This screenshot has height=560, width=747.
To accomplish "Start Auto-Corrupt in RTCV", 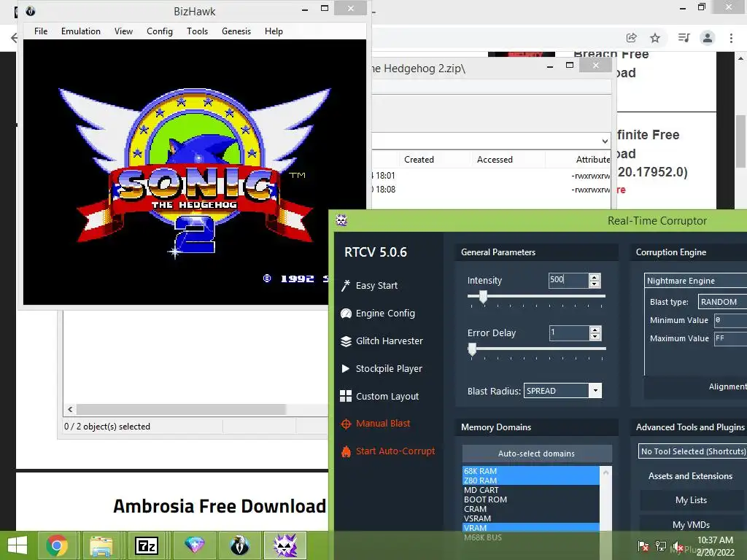I will coord(395,451).
